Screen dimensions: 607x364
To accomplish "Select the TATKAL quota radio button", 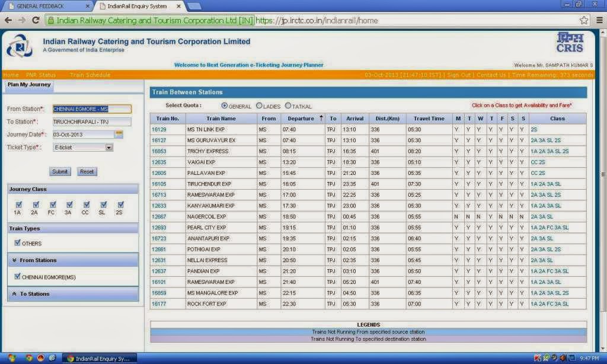I will click(287, 106).
